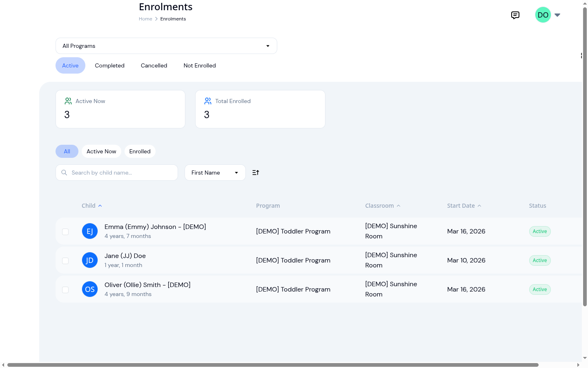The width and height of the screenshot is (588, 368).
Task: Click the Mar 10, 2026 start date
Action: (466, 260)
